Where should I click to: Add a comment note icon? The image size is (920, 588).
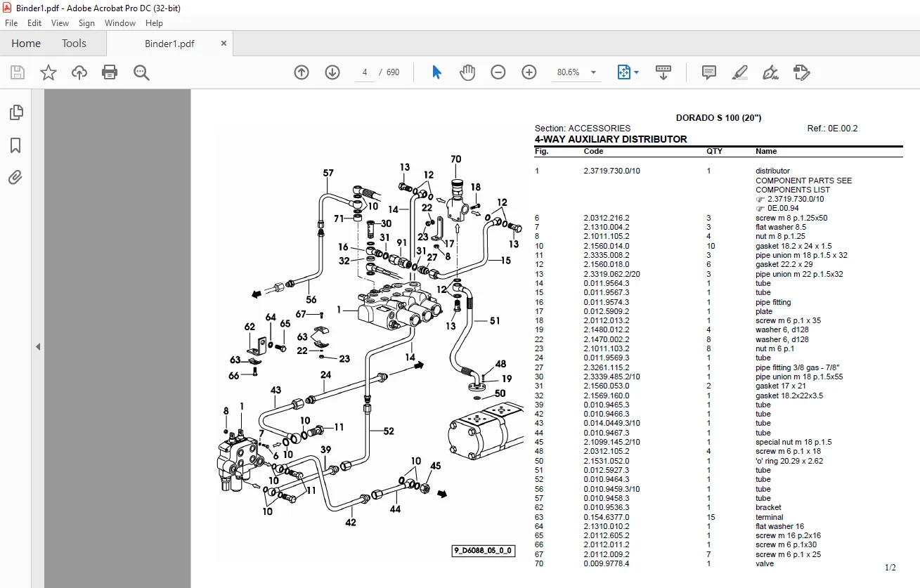[x=709, y=72]
